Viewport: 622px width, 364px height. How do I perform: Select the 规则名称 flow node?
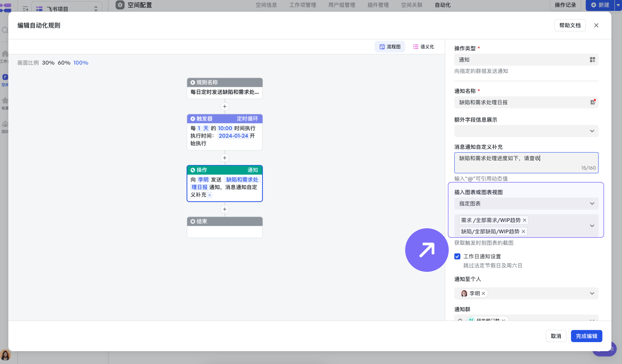tap(225, 88)
